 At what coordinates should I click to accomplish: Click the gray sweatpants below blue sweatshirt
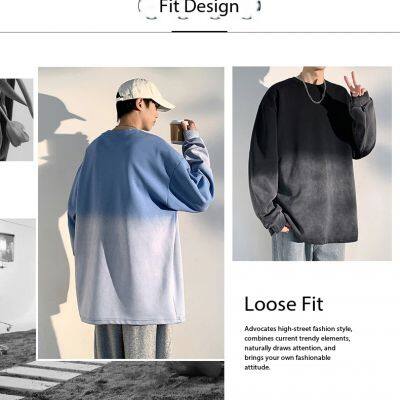tap(133, 341)
